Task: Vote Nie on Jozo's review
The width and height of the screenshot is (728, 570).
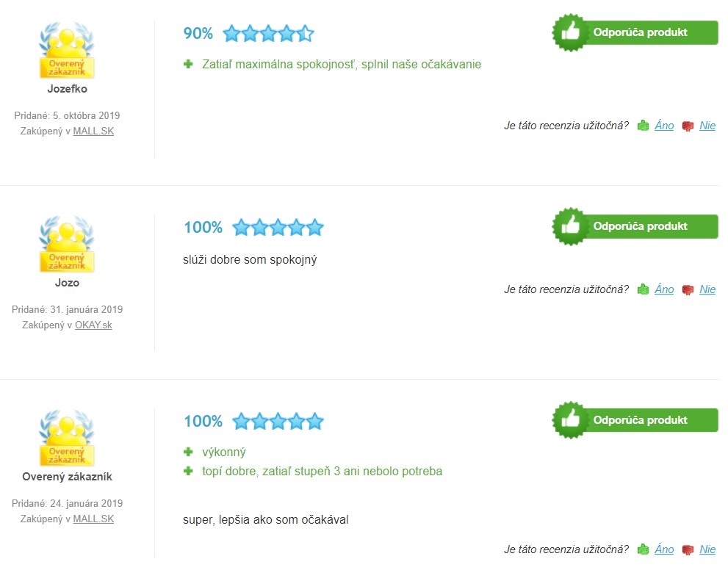Action: (707, 289)
